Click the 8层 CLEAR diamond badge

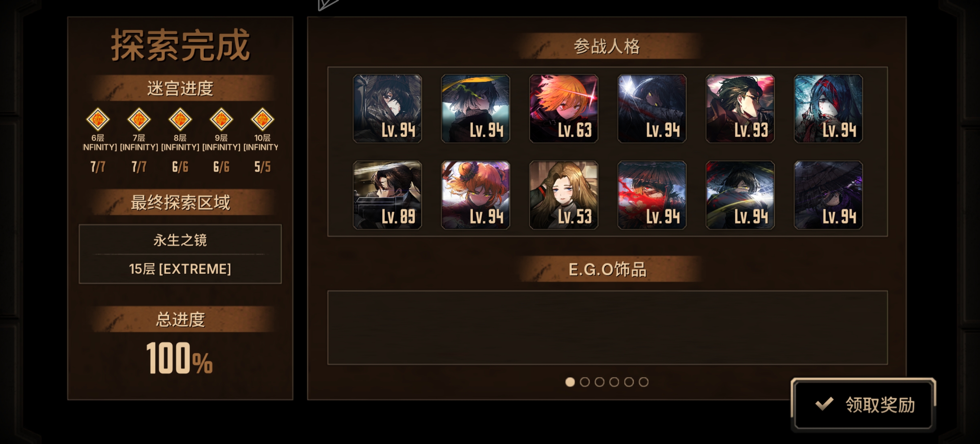180,119
